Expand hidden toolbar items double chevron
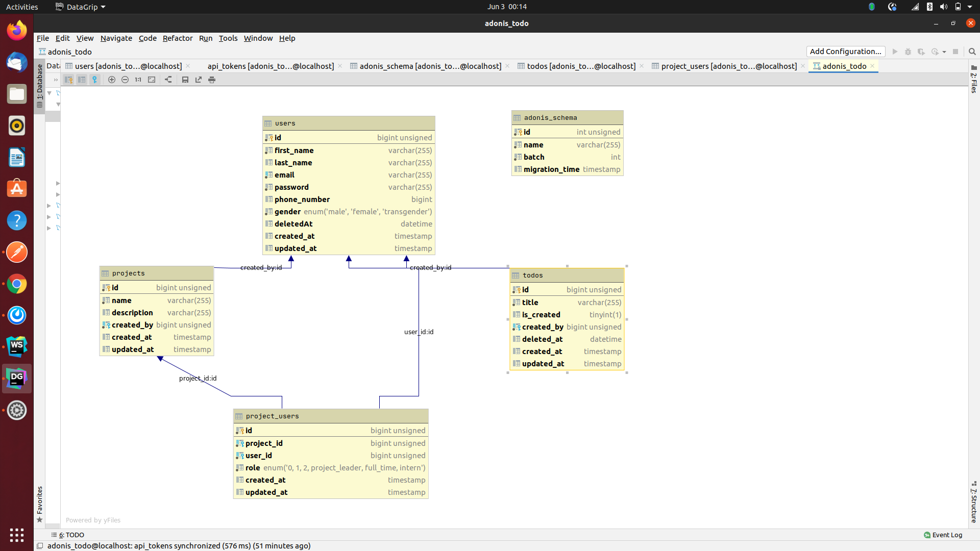Viewport: 980px width, 551px height. tap(56, 80)
